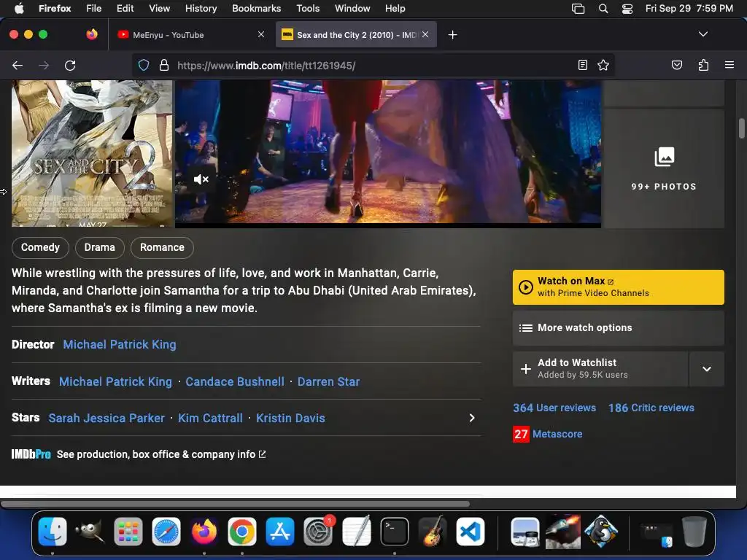
Task: Close the Sex and the City 2 tab
Action: click(425, 34)
